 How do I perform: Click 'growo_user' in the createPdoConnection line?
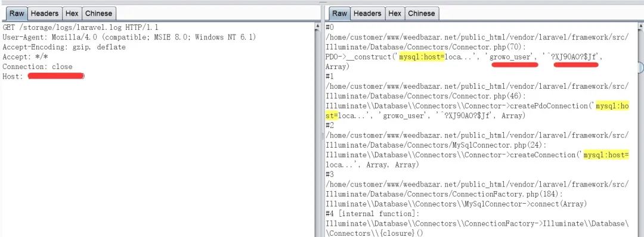tap(405, 116)
